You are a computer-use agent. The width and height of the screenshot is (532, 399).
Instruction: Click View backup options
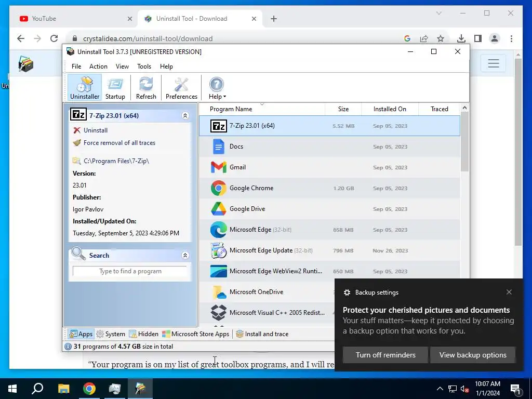pos(473,355)
